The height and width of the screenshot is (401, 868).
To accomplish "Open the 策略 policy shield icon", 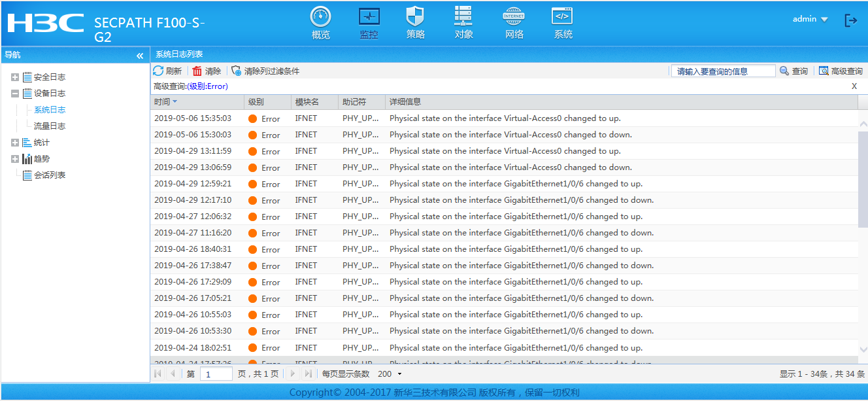I will point(416,23).
